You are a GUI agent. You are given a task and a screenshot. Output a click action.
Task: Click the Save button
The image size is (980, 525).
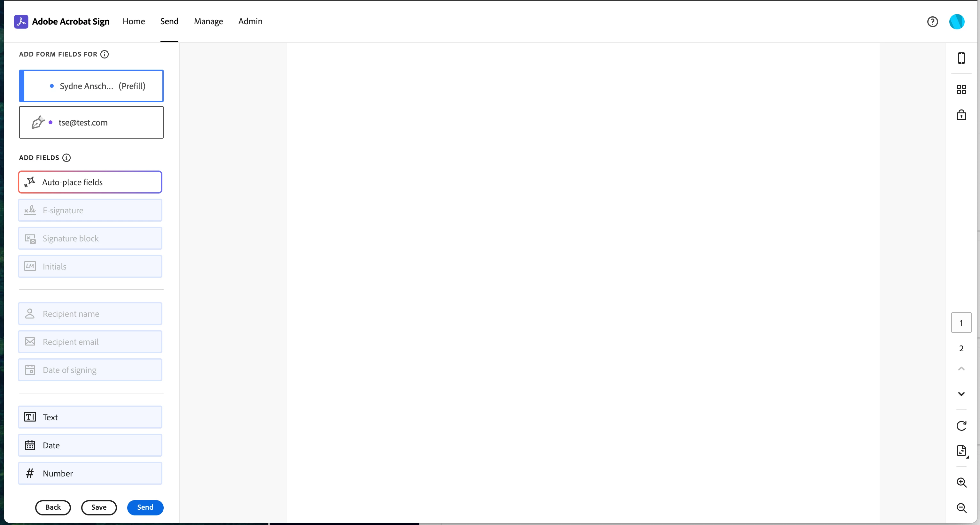pyautogui.click(x=98, y=507)
